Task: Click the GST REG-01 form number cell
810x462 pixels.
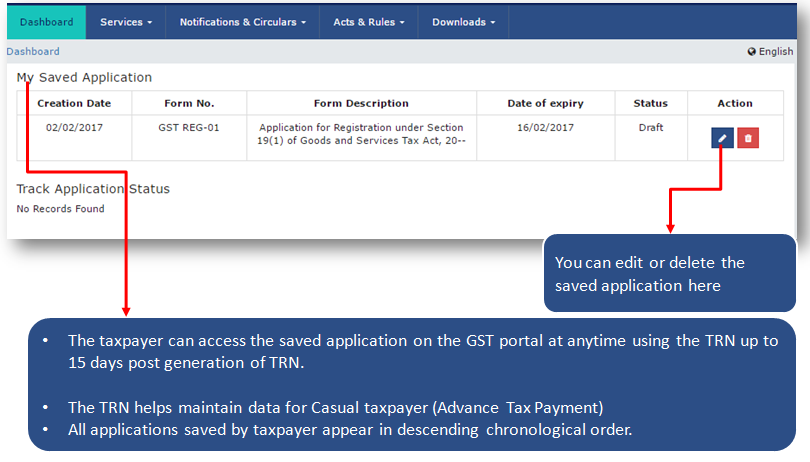Action: (189, 128)
